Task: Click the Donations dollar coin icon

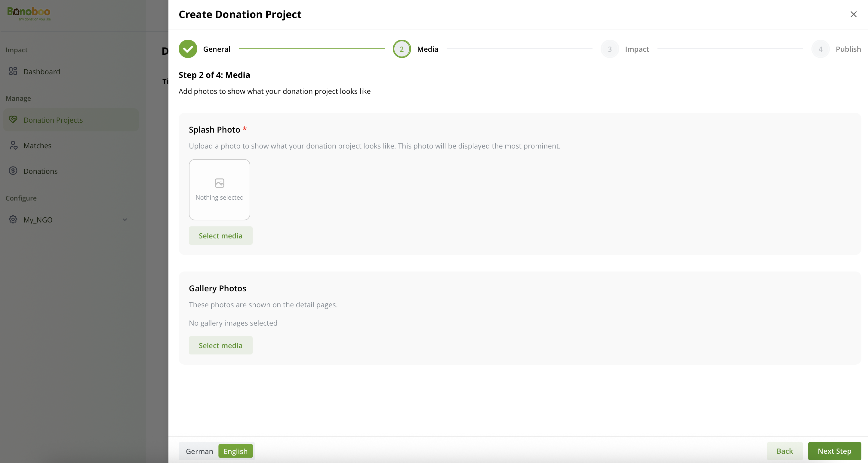Action: 13,171
